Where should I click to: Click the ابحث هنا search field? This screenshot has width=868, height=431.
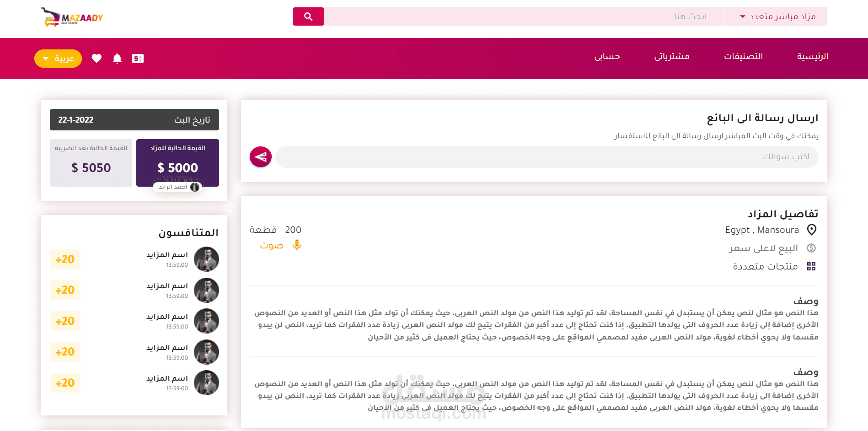(x=524, y=16)
